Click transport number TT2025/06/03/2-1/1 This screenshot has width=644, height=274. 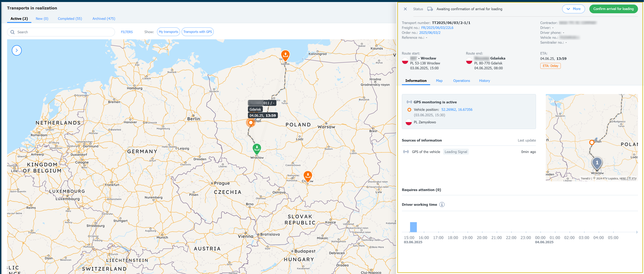click(x=451, y=23)
